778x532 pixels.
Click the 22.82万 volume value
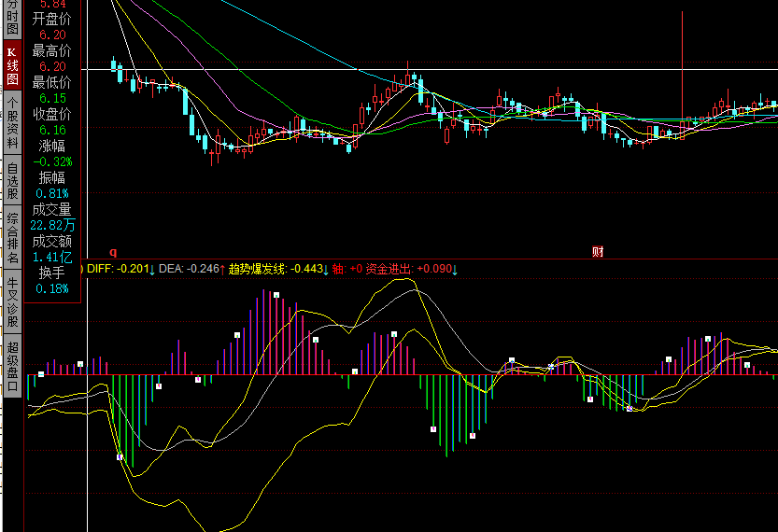point(52,225)
